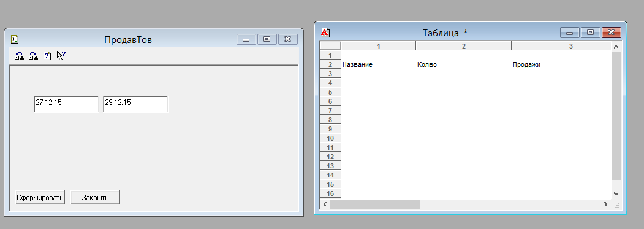Click the red icon in the Таблица title bar
The width and height of the screenshot is (644, 229).
[325, 33]
